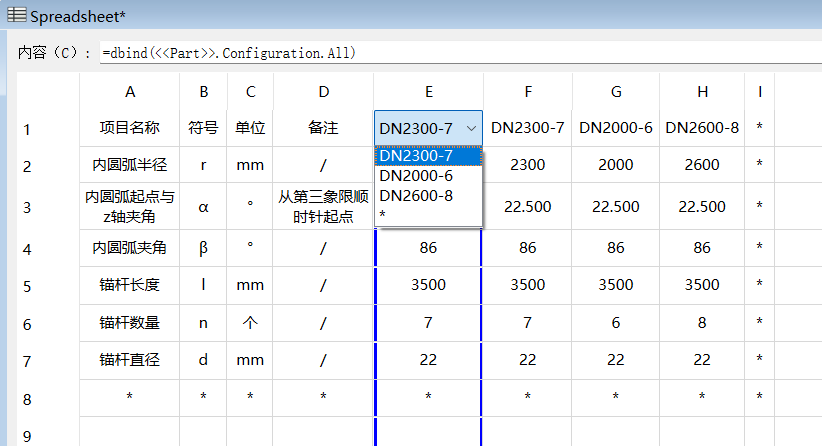Click cell E5 with value 3500
822x446 pixels.
(428, 285)
